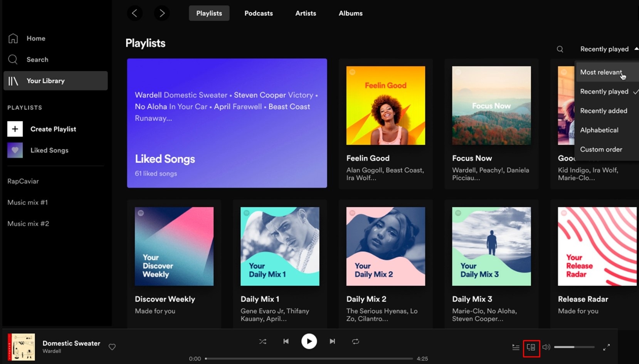The width and height of the screenshot is (639, 364).
Task: Open the Daily Mix 2 playlist thumbnail
Action: tap(385, 247)
